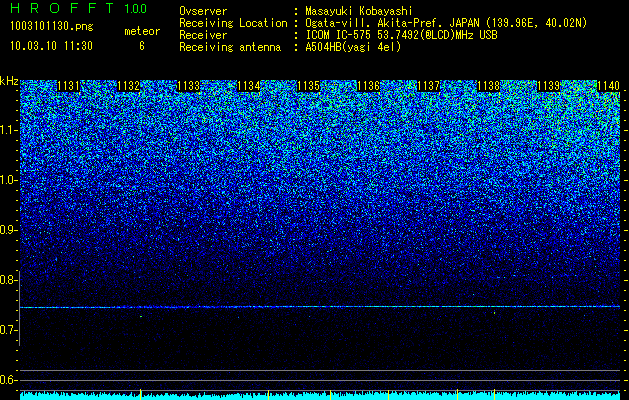Click the version number 1.0.0
The width and height of the screenshot is (629, 400).
click(135, 8)
